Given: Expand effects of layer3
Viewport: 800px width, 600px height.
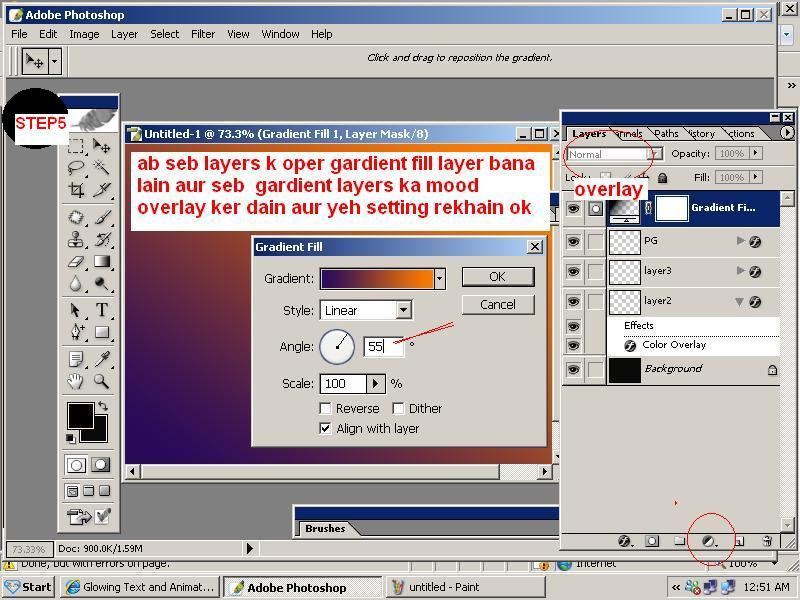Looking at the screenshot, I should [740, 270].
